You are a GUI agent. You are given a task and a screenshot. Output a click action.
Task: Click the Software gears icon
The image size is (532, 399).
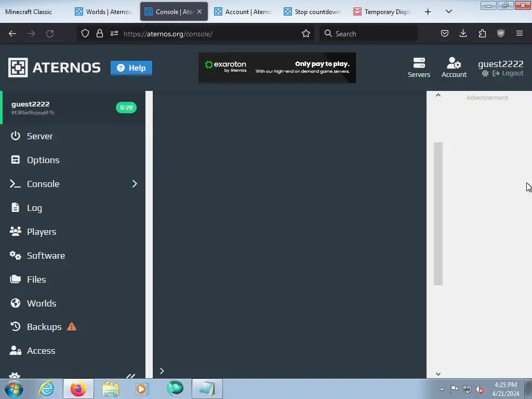click(x=15, y=255)
